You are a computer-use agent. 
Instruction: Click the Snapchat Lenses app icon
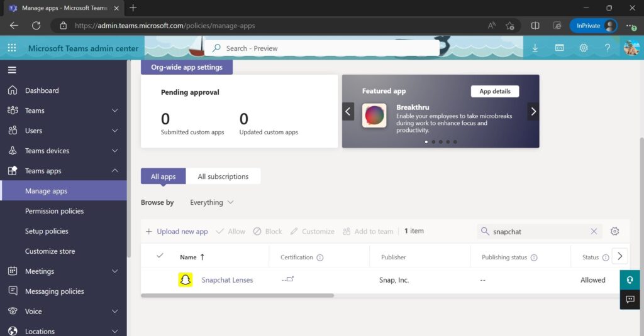coord(185,280)
